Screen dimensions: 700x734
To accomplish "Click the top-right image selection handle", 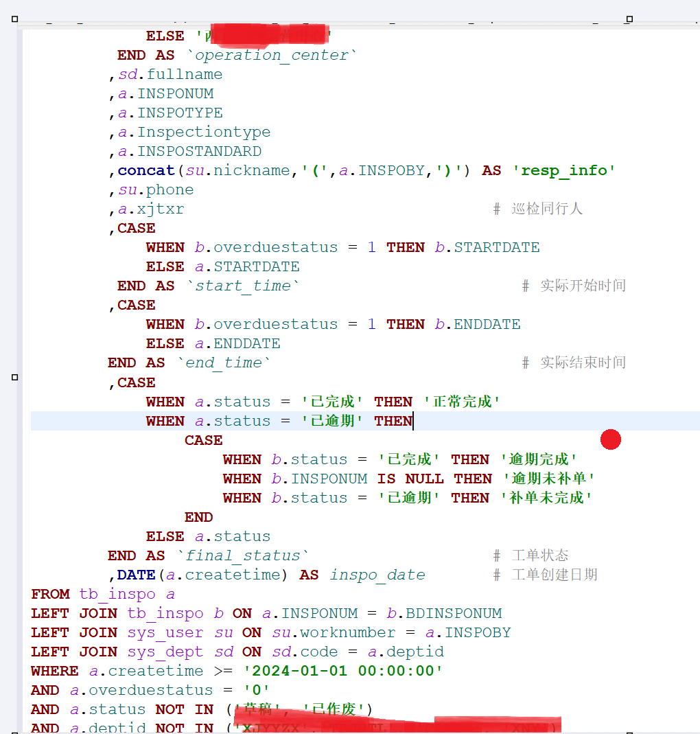I will point(629,19).
